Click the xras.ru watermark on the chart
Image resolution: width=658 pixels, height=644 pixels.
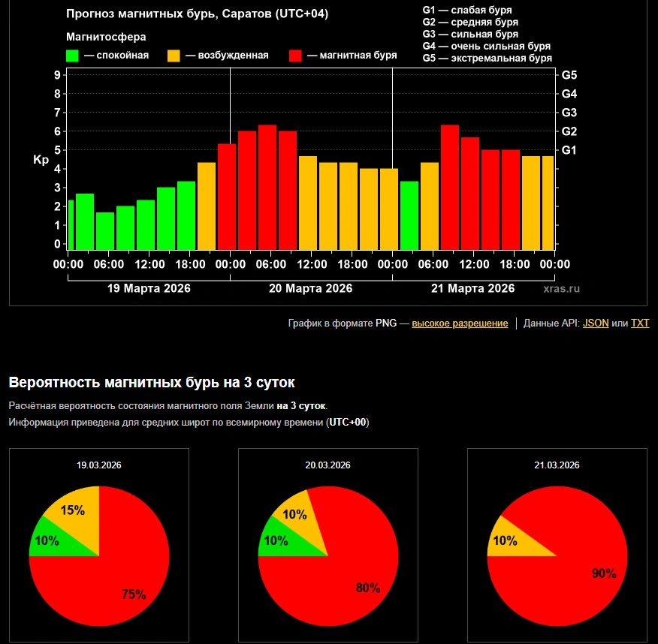(561, 288)
